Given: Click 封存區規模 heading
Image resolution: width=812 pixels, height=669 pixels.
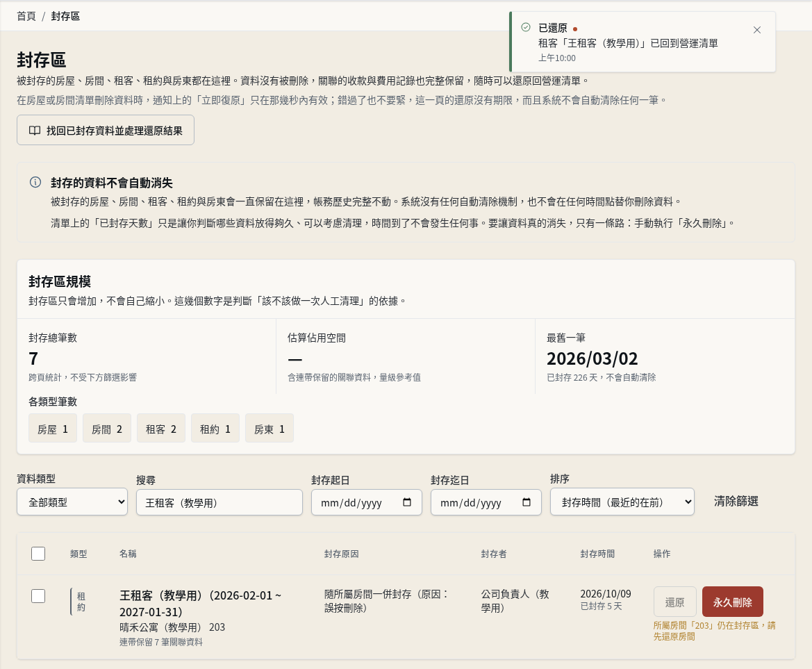Looking at the screenshot, I should (x=60, y=281).
